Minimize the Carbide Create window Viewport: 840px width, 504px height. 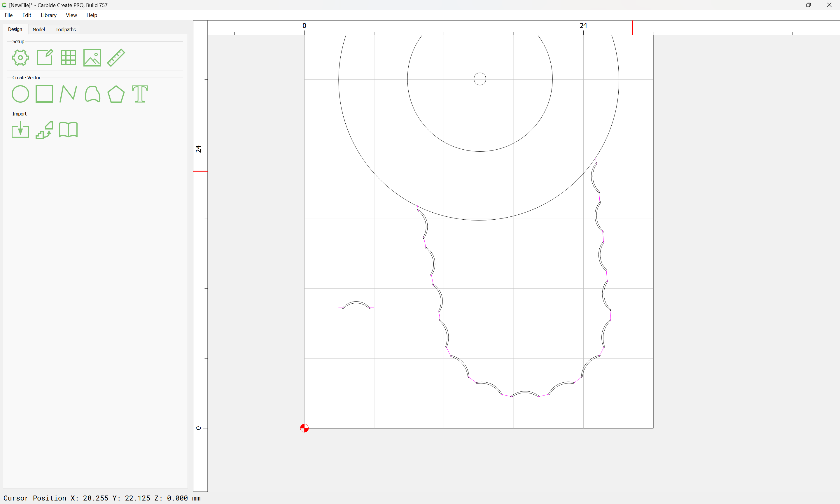[788, 5]
